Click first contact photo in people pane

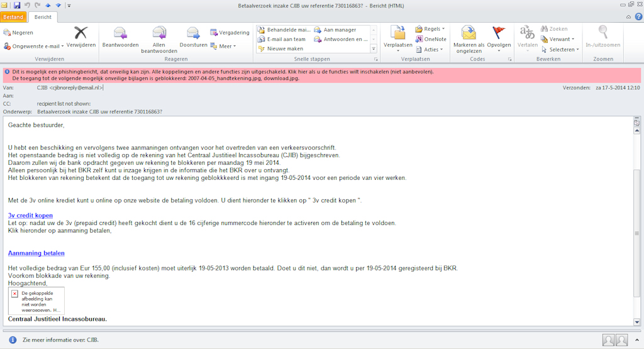click(608, 340)
